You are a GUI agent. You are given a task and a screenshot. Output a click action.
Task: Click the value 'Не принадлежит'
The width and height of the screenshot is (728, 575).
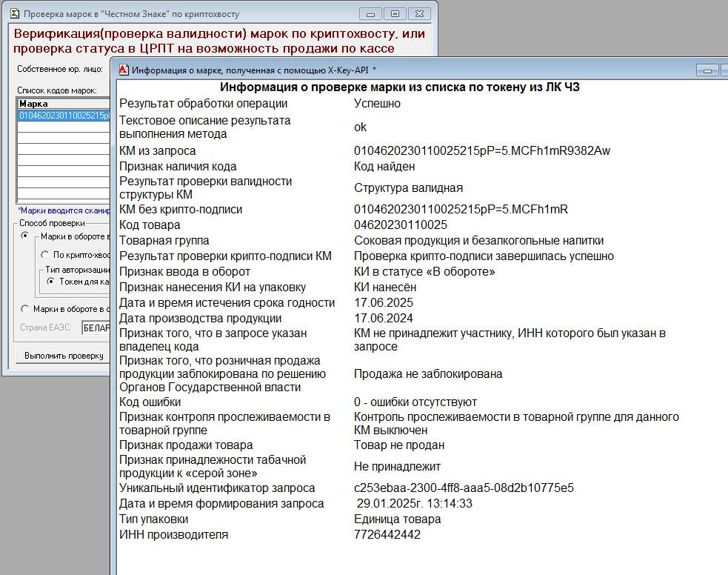click(x=398, y=466)
